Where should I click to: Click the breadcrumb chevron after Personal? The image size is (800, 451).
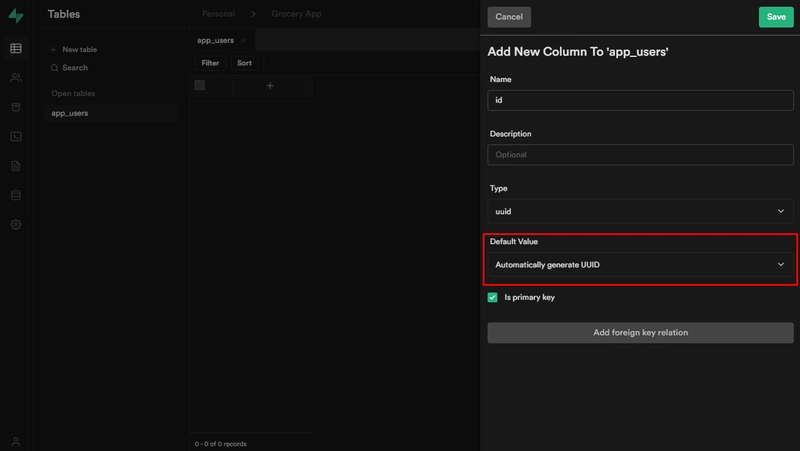[x=253, y=14]
